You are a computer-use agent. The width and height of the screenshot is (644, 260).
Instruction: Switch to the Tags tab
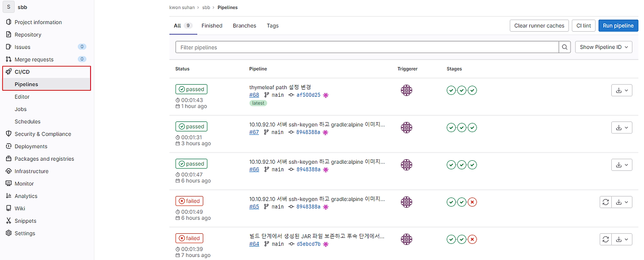pos(273,26)
